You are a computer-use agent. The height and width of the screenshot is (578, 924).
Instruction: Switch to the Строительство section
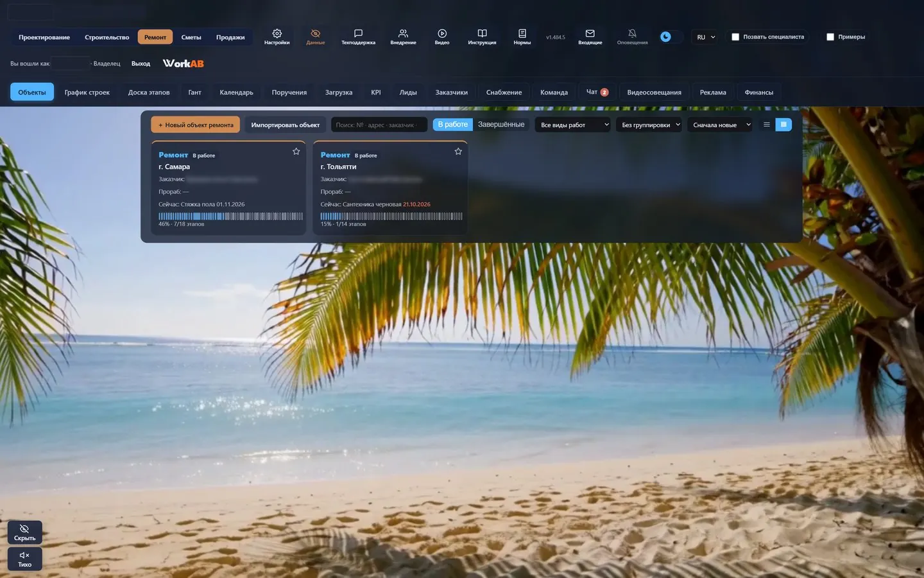(107, 37)
